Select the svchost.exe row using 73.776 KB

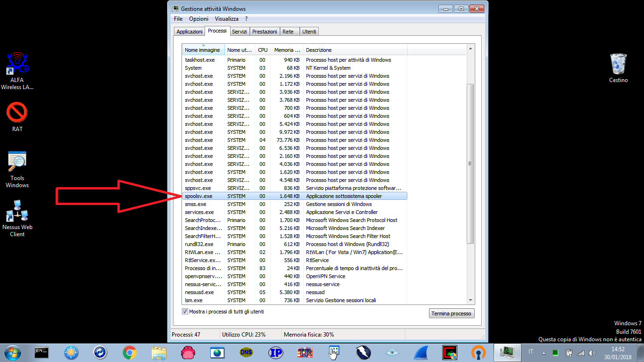(x=295, y=140)
